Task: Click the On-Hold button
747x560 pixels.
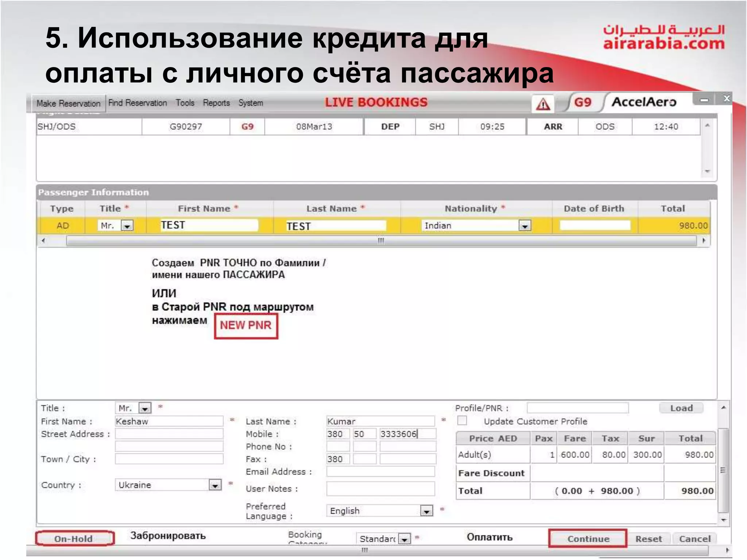Action: click(x=75, y=538)
